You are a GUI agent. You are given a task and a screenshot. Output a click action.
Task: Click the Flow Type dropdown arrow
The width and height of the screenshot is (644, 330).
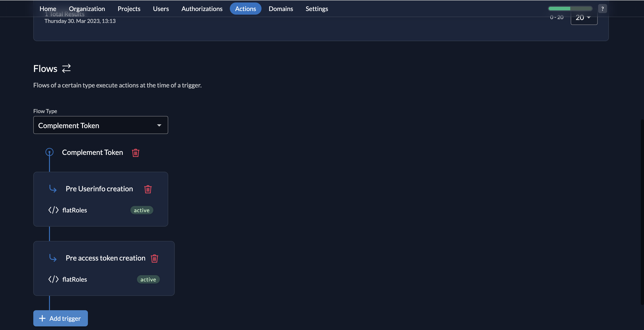(159, 125)
